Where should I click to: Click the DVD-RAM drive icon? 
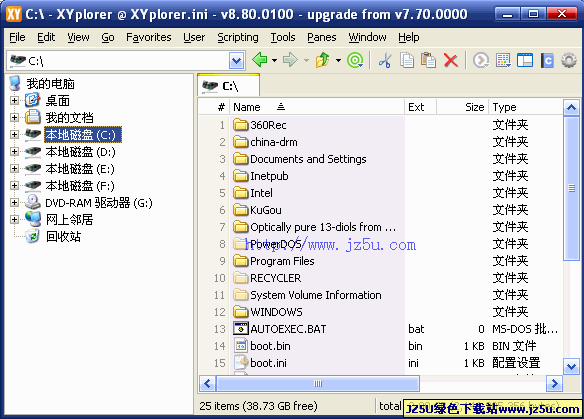pos(33,202)
